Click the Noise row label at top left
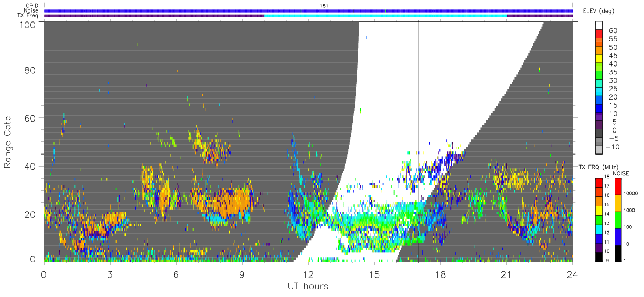Image resolution: width=644 pixels, height=297 pixels. (x=31, y=10)
